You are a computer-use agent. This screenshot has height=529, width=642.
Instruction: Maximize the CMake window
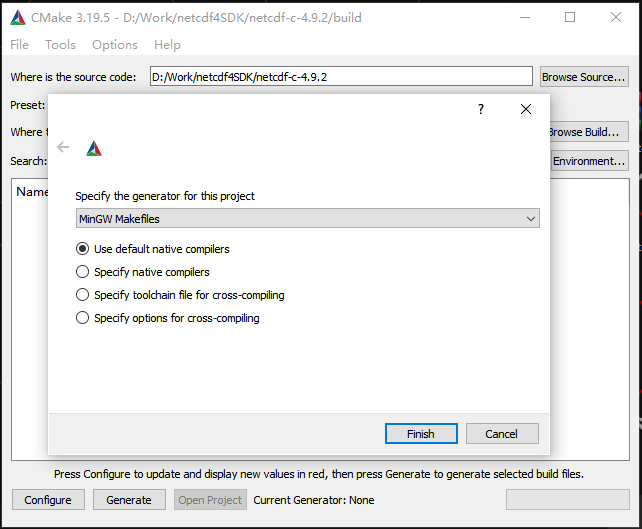570,18
